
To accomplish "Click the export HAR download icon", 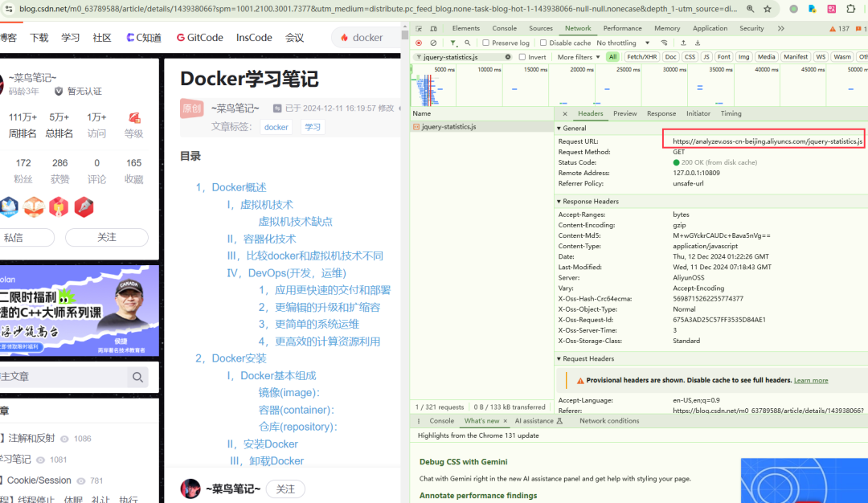I will point(698,43).
